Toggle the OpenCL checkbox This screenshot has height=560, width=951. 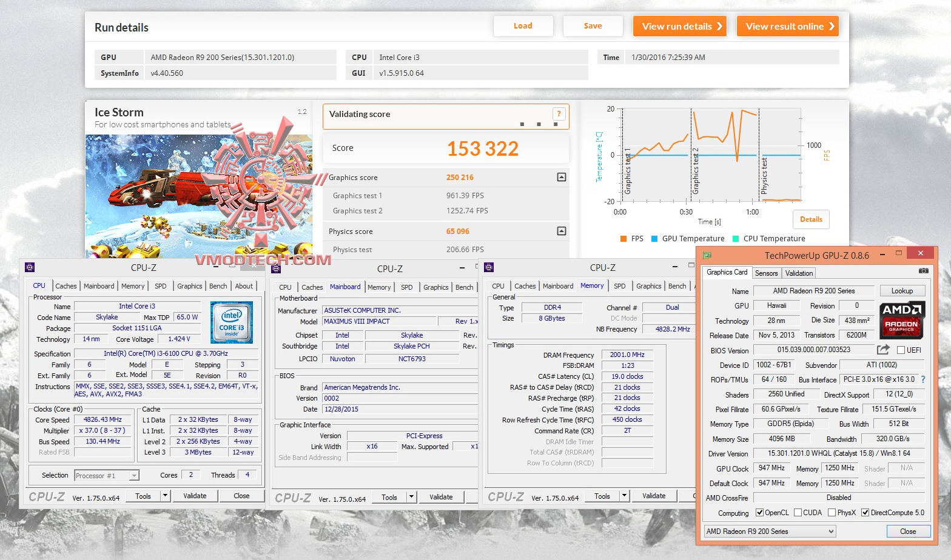[759, 513]
